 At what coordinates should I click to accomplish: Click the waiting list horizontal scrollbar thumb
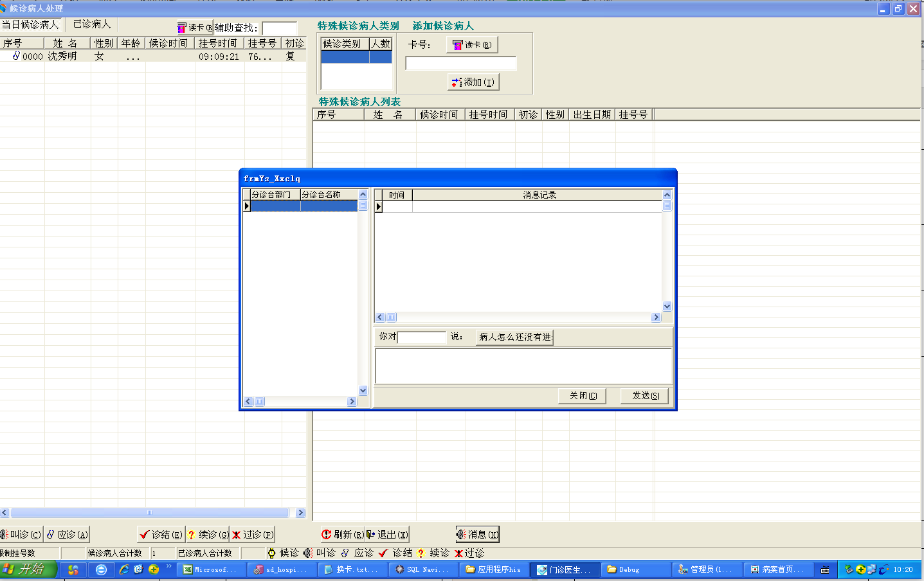150,513
